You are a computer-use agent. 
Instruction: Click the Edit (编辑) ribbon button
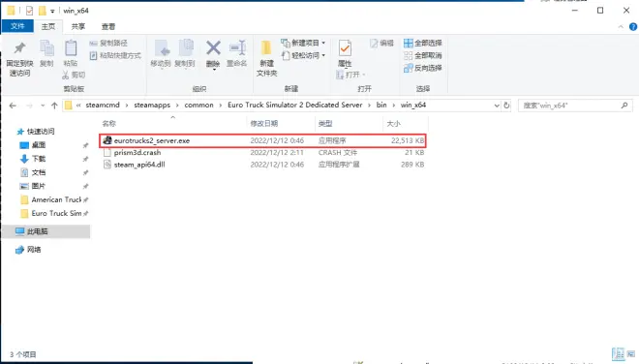point(381,43)
